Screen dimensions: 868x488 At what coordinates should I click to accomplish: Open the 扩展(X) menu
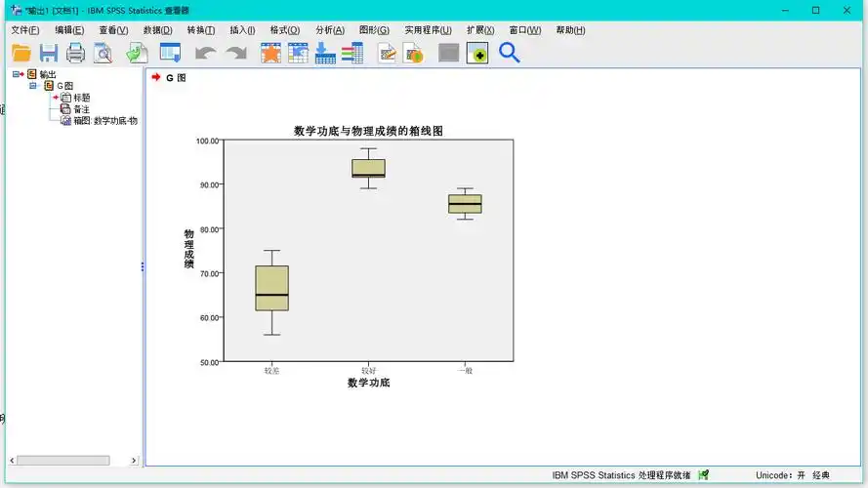pyautogui.click(x=480, y=30)
